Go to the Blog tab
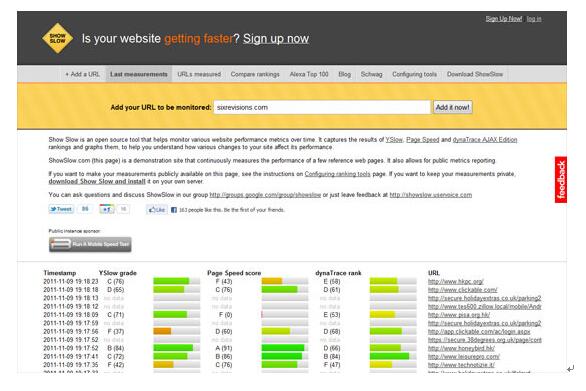The image size is (586, 391). point(345,74)
